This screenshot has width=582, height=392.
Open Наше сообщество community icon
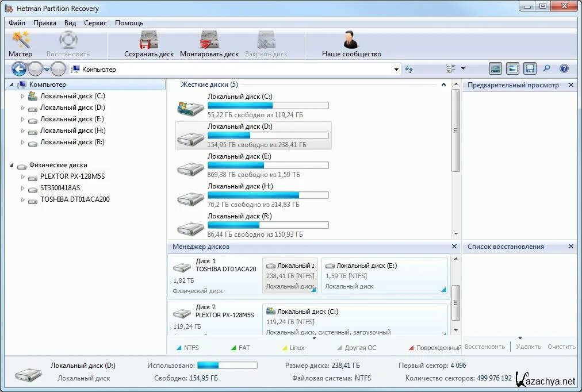[351, 40]
